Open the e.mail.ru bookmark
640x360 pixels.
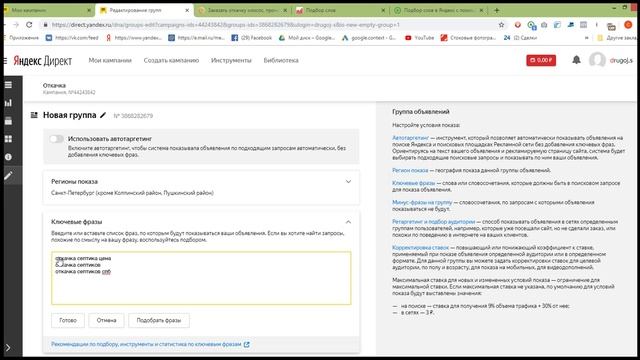[x=196, y=38]
